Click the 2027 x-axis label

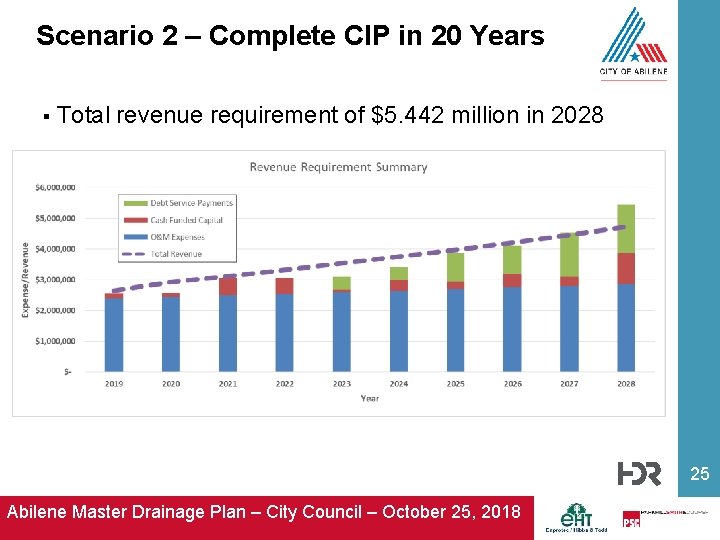(569, 383)
